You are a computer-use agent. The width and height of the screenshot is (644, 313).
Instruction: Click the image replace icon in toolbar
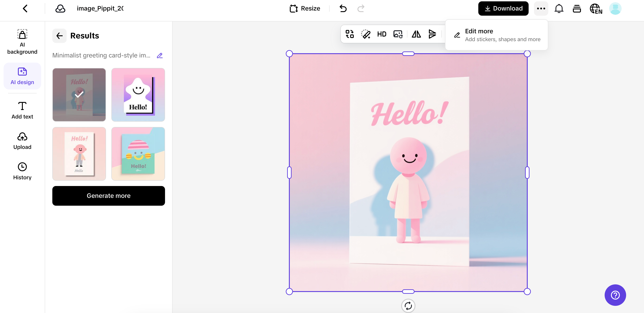[x=398, y=34]
